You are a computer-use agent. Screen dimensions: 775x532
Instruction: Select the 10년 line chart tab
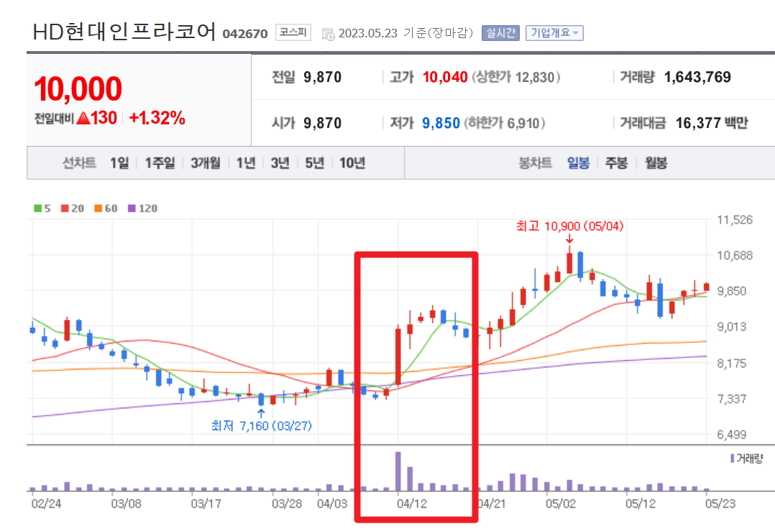(x=352, y=162)
